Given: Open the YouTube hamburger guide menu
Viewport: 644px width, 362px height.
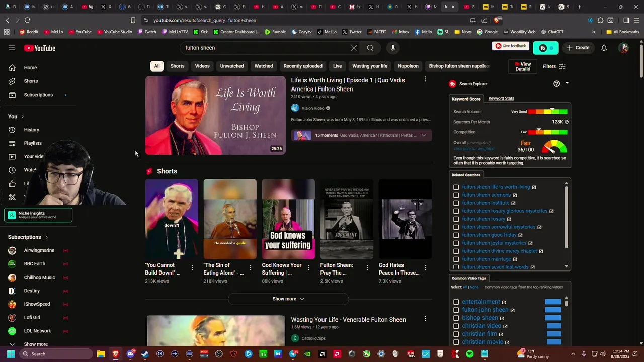Looking at the screenshot, I should coord(12,48).
